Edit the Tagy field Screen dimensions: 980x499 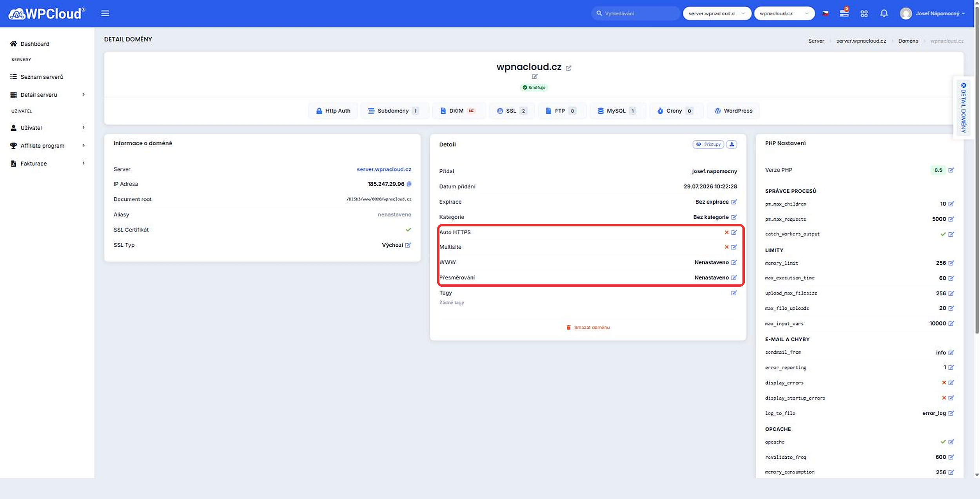point(734,293)
